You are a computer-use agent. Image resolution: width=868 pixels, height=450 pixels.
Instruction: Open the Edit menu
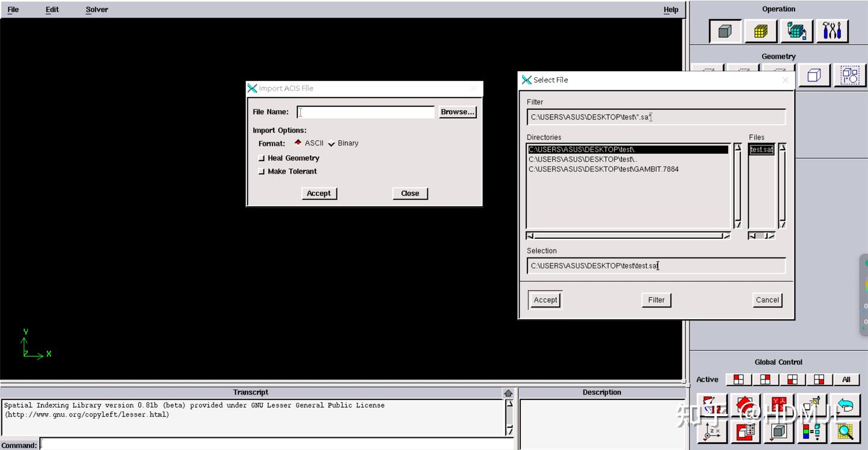click(x=52, y=10)
